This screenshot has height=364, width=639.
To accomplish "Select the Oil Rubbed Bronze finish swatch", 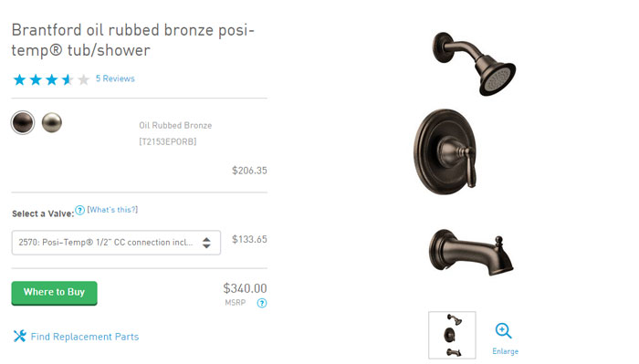I will (x=23, y=122).
